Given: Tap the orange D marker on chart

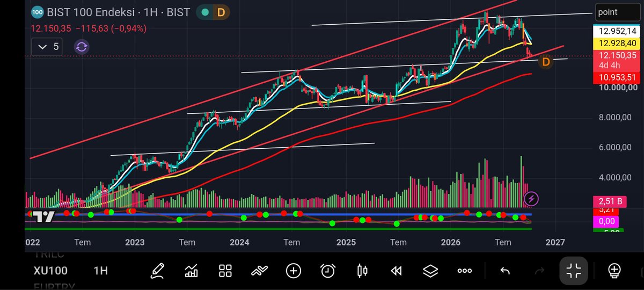Looking at the screenshot, I should (546, 62).
